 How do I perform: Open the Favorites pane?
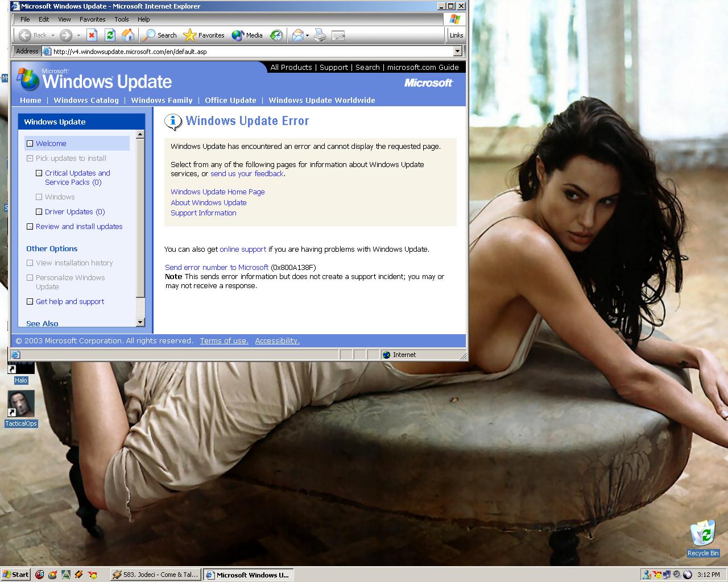tap(204, 35)
